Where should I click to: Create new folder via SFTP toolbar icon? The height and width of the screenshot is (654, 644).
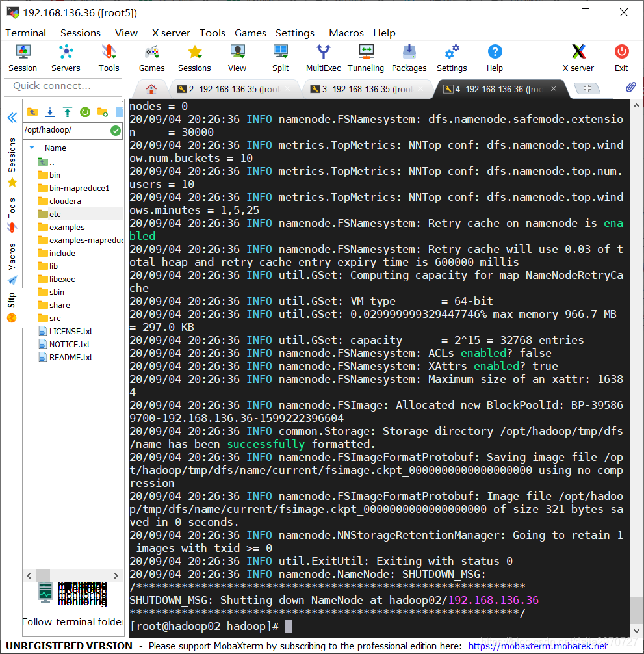[x=103, y=112]
